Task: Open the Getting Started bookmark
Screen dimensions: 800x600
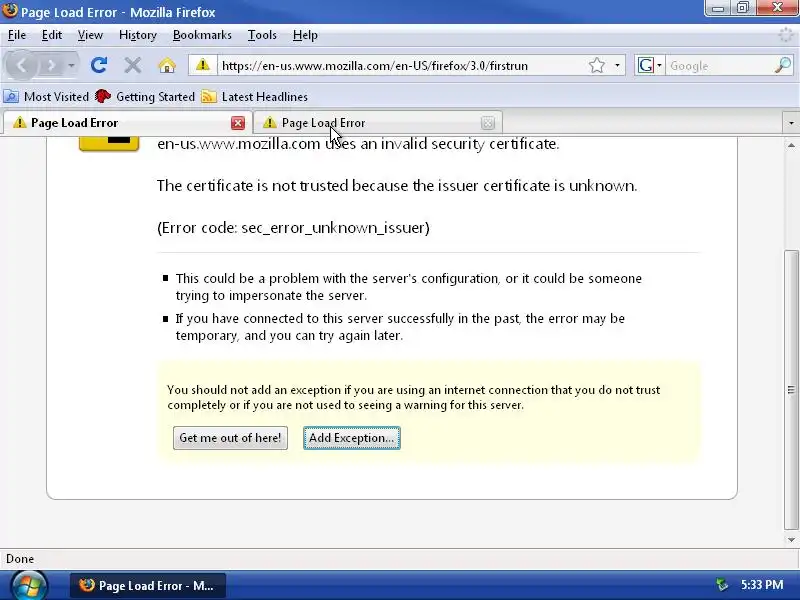Action: 145,96
